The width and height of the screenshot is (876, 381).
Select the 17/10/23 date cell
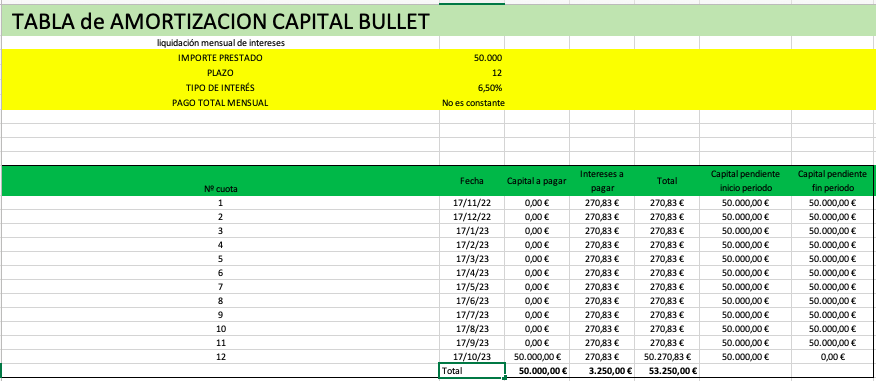tap(472, 356)
